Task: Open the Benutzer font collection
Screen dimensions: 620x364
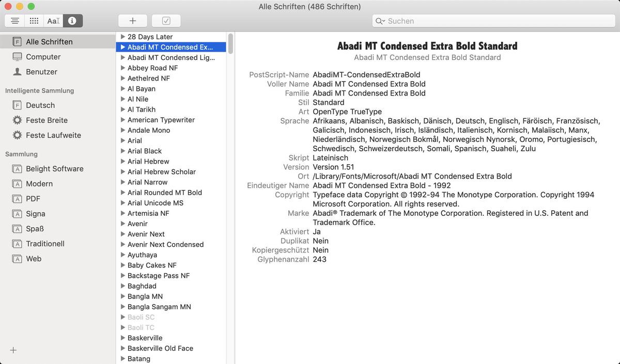Action: (x=57, y=72)
